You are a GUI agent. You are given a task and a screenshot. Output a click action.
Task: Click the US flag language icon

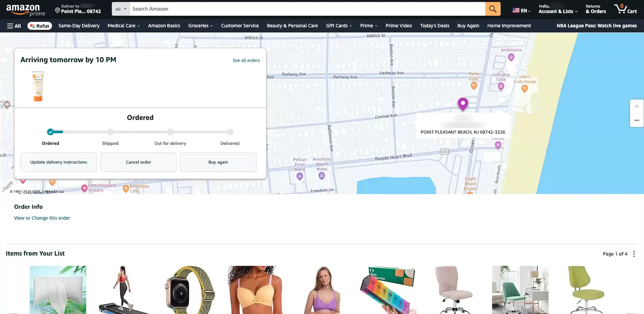pos(516,11)
